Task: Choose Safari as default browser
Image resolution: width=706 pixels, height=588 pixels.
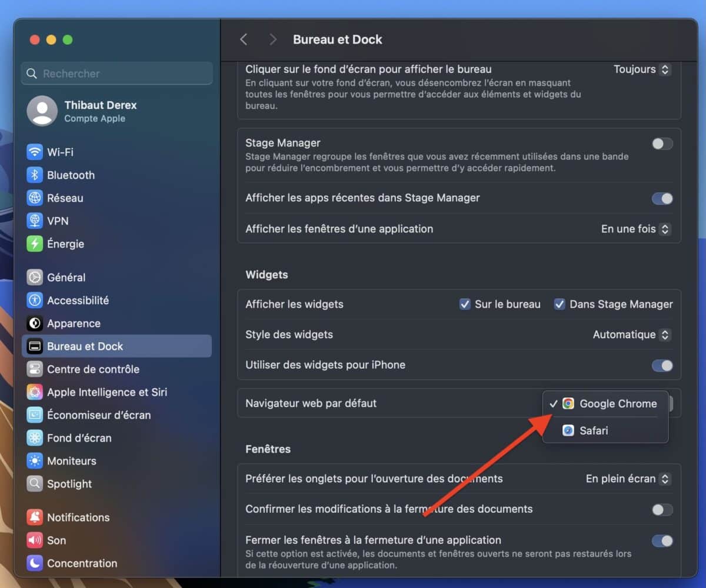Action: click(x=605, y=430)
